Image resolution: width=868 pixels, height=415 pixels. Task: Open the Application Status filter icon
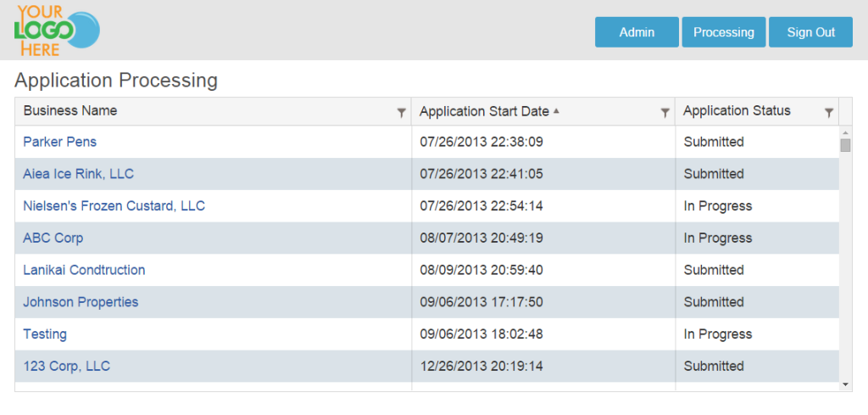coord(829,113)
